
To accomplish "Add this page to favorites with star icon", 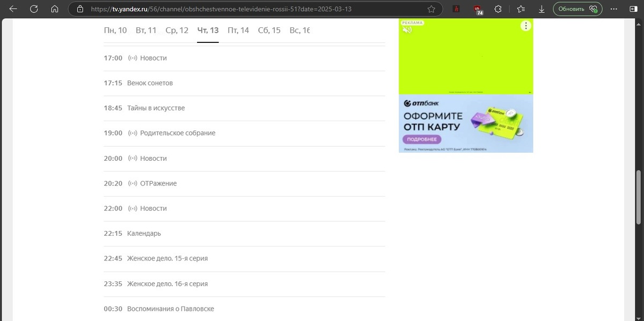I will point(431,9).
